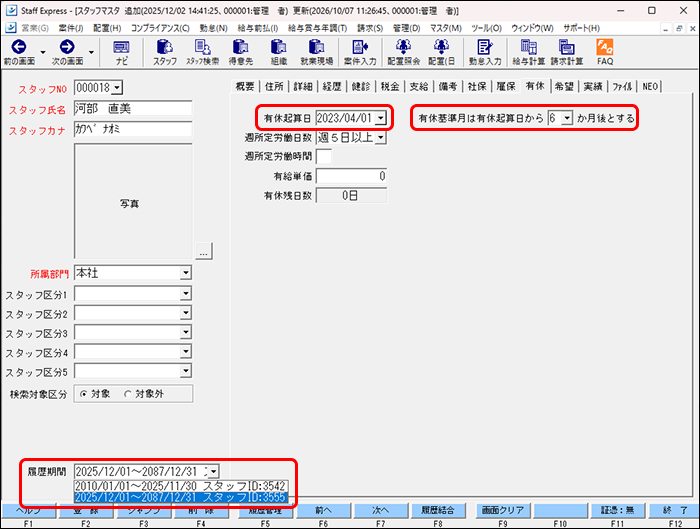Open the スタッフ区分1 dropdown
Screen dimensions: 700x529
click(x=185, y=294)
